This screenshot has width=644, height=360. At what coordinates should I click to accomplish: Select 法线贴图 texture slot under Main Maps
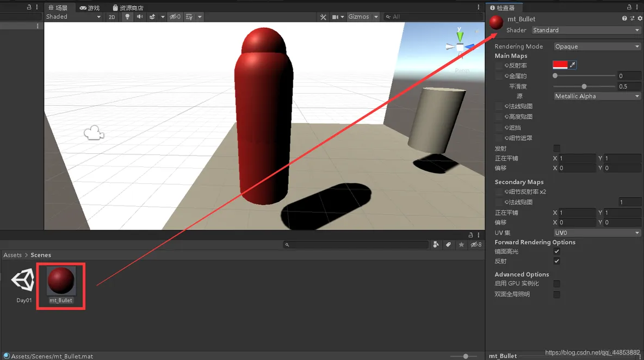click(x=499, y=106)
